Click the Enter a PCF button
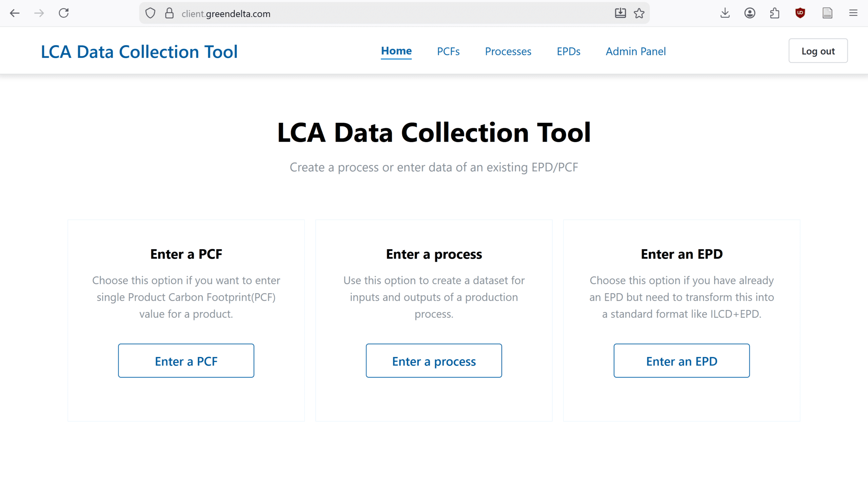This screenshot has height=480, width=868. click(186, 361)
